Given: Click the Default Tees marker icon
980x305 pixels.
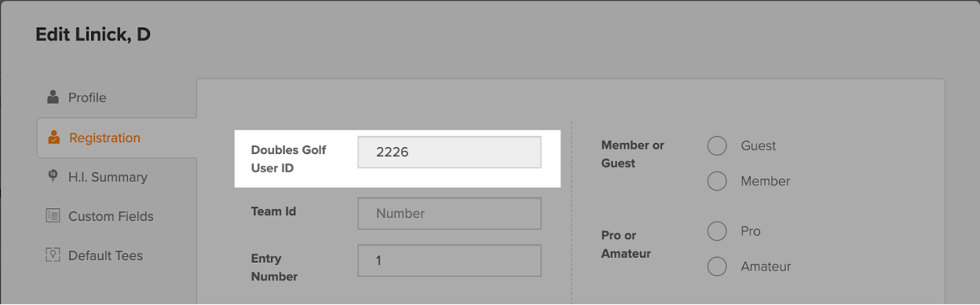Looking at the screenshot, I should pyautogui.click(x=53, y=255).
